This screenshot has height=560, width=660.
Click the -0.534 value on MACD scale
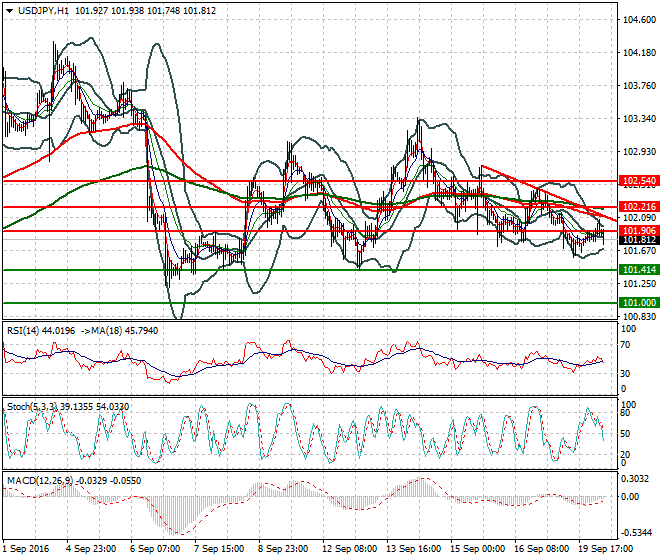click(636, 532)
